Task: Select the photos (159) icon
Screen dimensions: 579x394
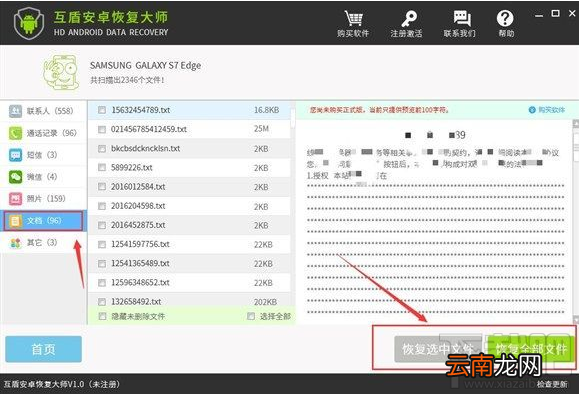Action: pos(16,199)
